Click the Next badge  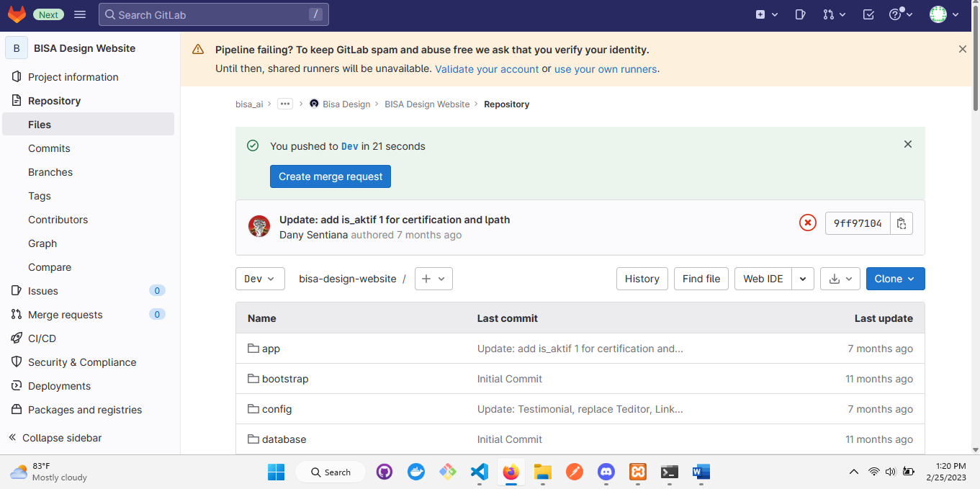[x=48, y=14]
